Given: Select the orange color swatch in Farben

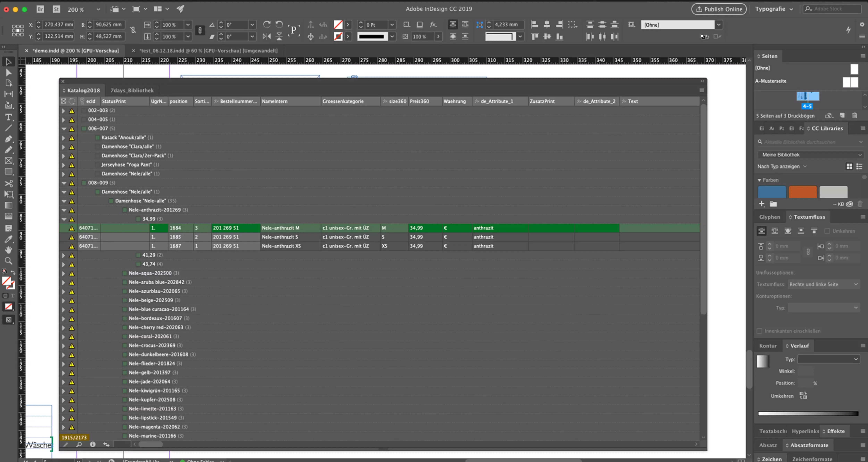Looking at the screenshot, I should pyautogui.click(x=803, y=192).
